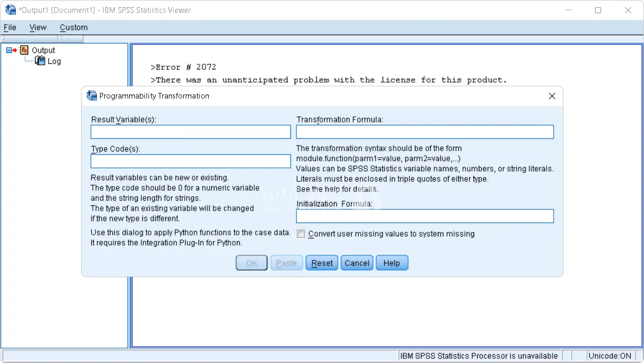The width and height of the screenshot is (644, 363).
Task: Open the Custom menu
Action: click(x=73, y=28)
